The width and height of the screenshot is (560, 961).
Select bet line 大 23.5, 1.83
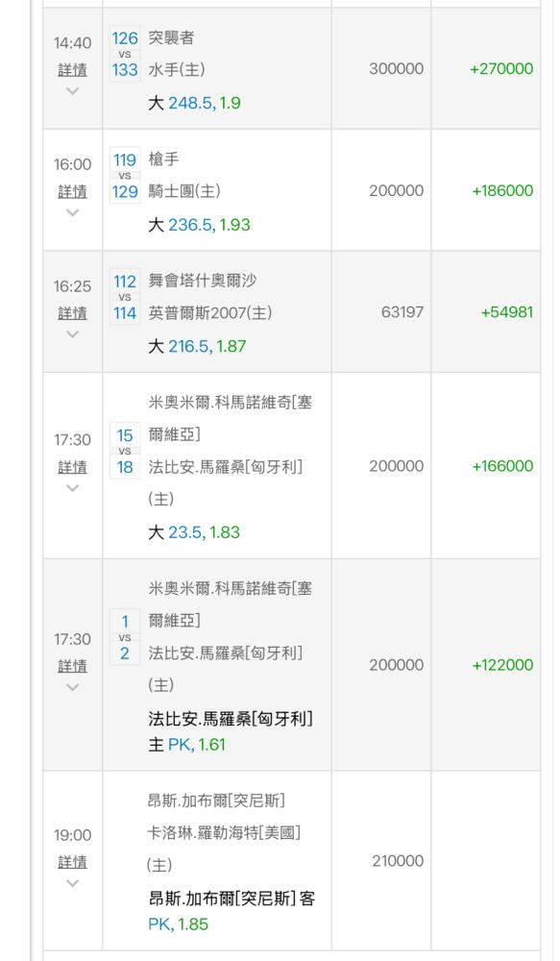pyautogui.click(x=194, y=532)
